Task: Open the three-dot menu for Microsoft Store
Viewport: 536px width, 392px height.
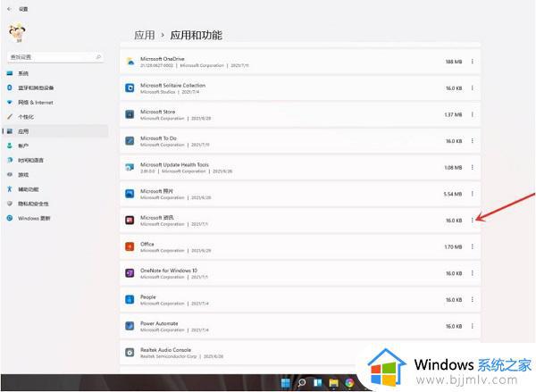Action: pyautogui.click(x=473, y=114)
